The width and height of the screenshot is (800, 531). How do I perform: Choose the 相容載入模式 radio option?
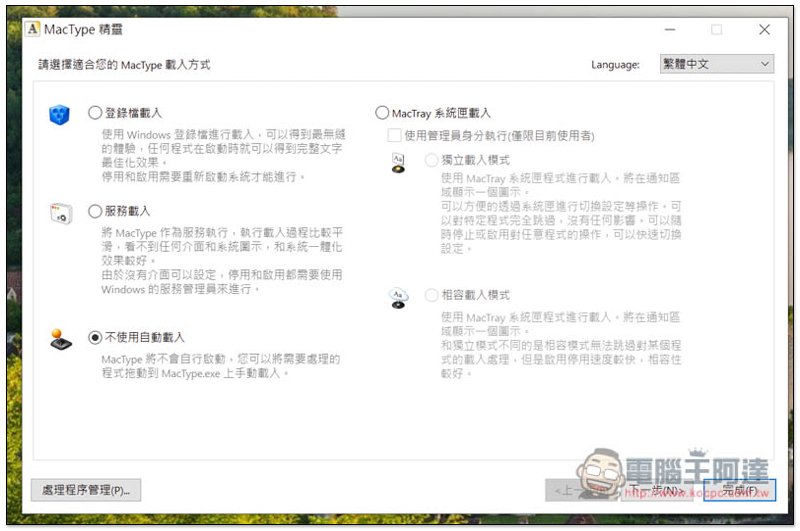[431, 295]
